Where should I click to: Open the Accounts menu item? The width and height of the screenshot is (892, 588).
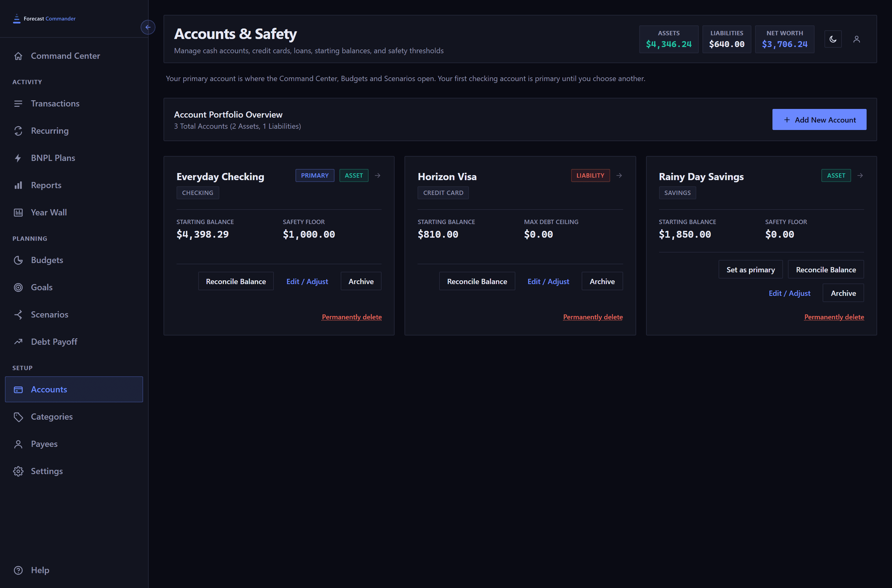[x=74, y=389]
